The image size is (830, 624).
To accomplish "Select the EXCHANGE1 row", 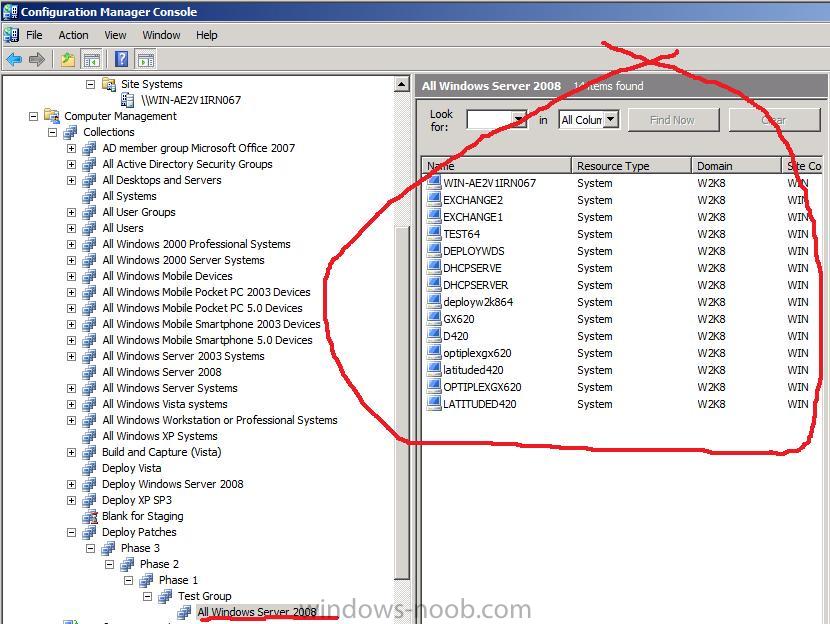I will click(x=624, y=217).
